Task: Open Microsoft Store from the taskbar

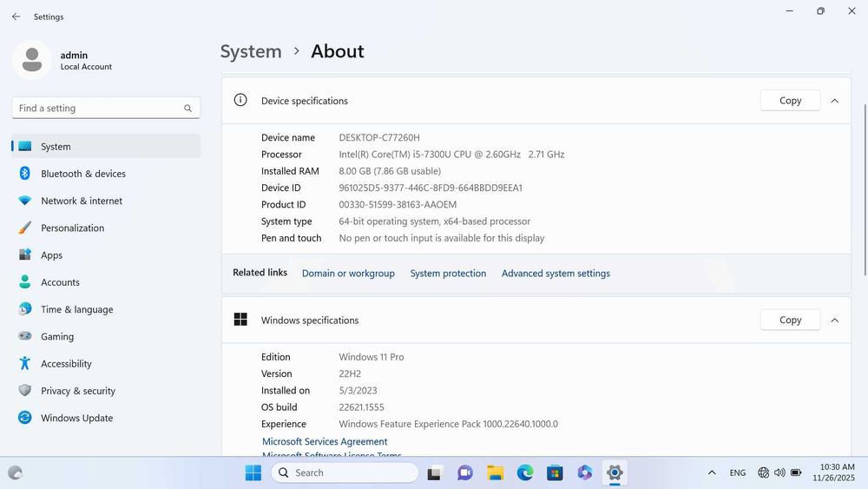Action: point(555,473)
